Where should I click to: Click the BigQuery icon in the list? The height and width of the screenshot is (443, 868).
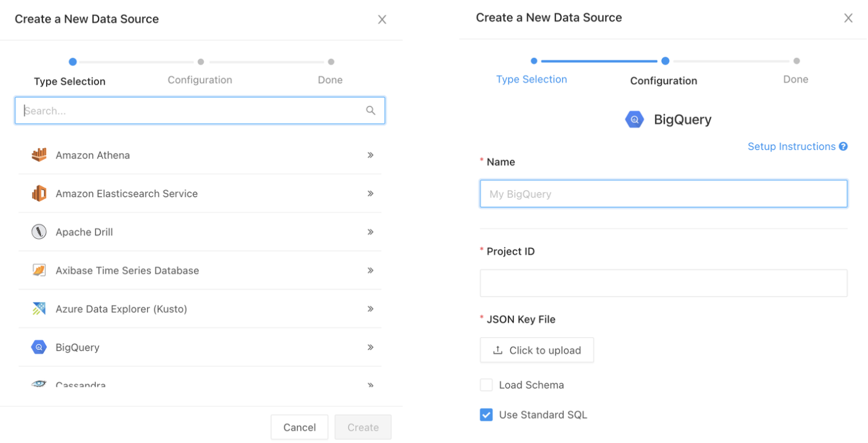tap(39, 347)
